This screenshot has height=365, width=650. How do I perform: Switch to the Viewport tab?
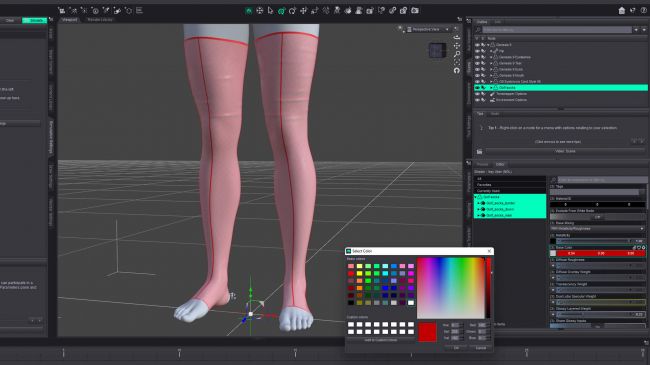click(69, 19)
